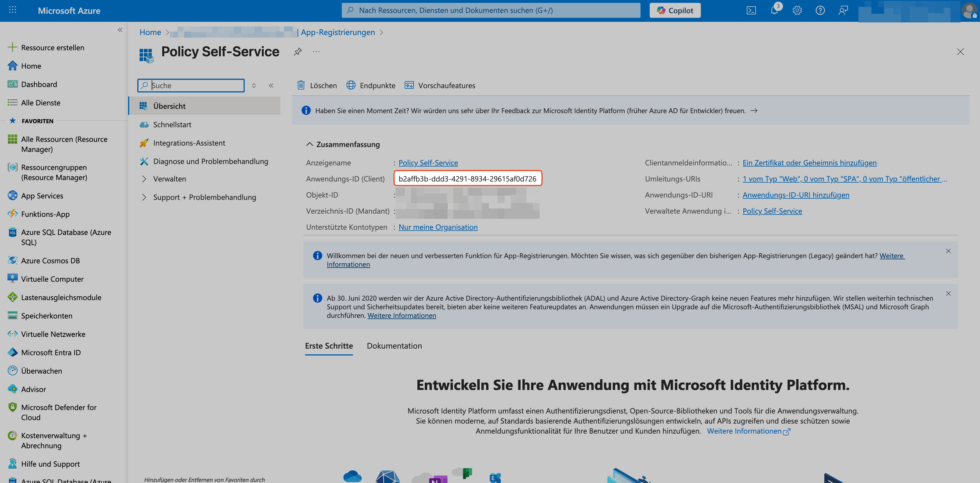Click Endpunkte in the command bar
The width and height of the screenshot is (980, 483).
[x=371, y=85]
